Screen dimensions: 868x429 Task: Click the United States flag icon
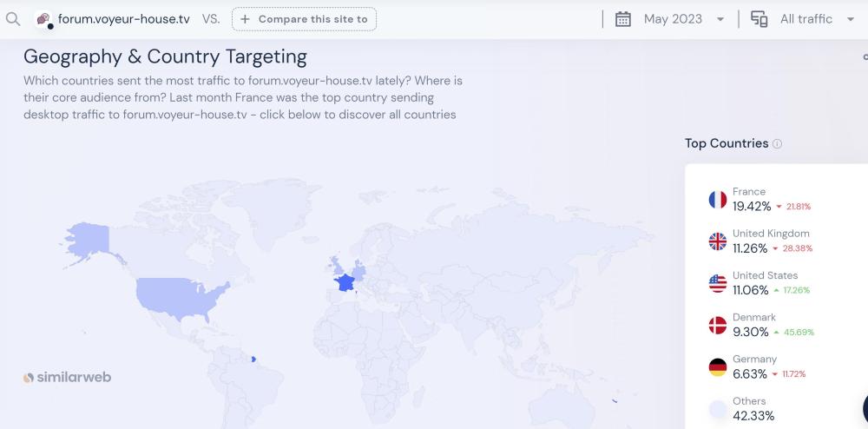click(717, 283)
